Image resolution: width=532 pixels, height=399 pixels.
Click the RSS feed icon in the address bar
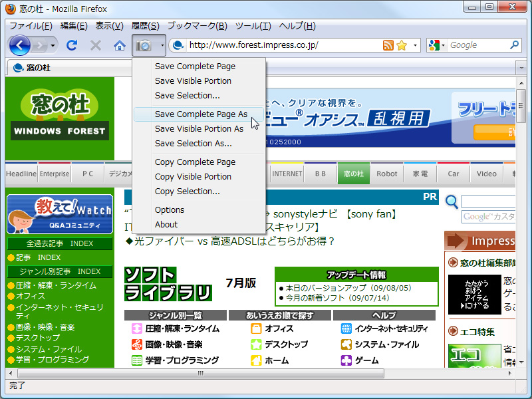(388, 46)
